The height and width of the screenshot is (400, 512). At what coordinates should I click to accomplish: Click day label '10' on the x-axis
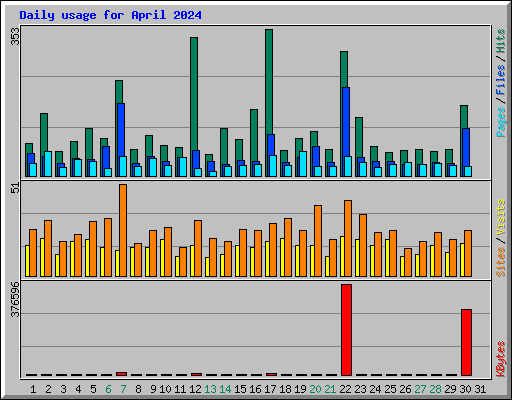pos(165,389)
